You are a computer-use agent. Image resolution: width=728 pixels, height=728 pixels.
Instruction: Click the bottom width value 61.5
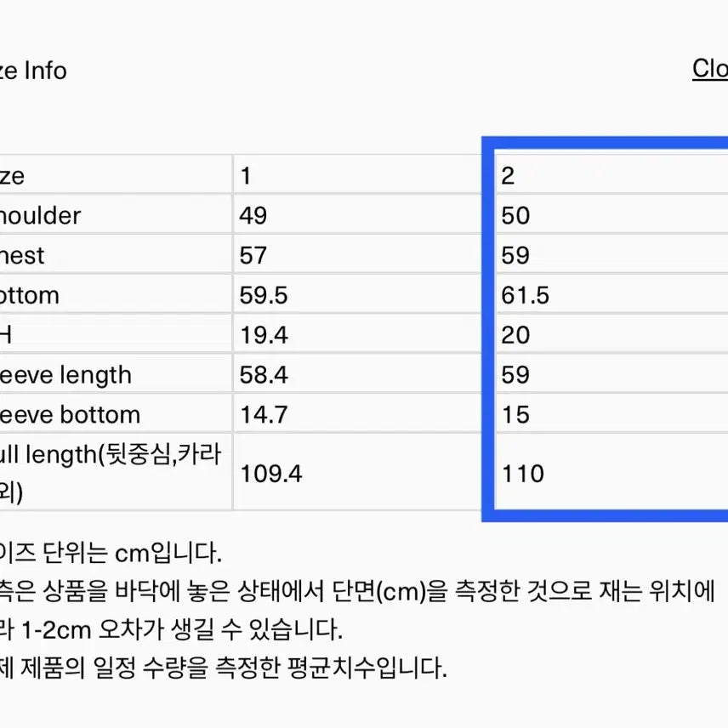tap(525, 296)
